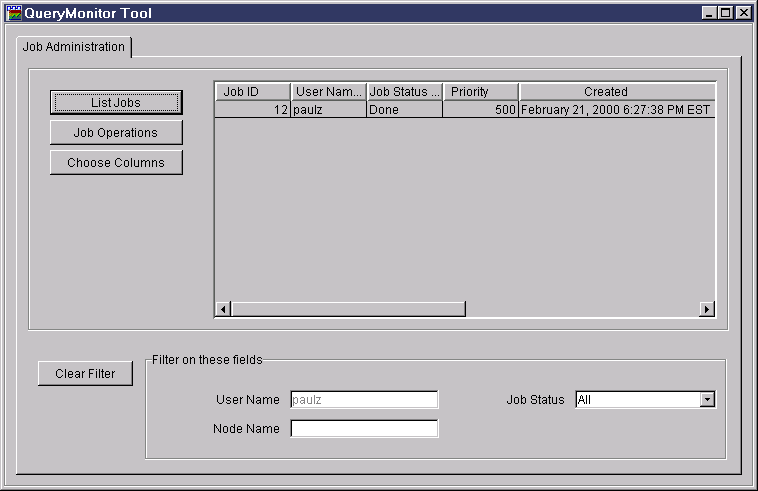758x491 pixels.
Task: Switch to the Job Administration tab
Action: (73, 47)
